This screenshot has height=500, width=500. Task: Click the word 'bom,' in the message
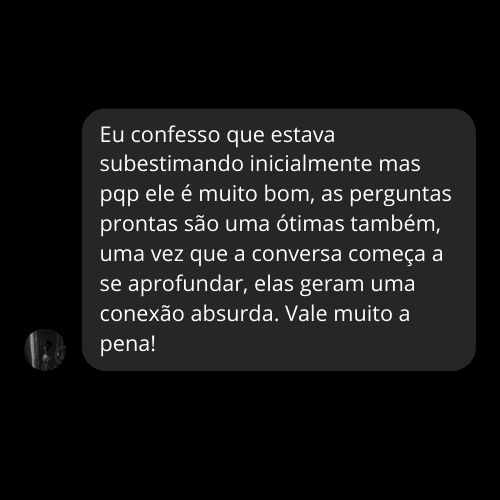point(289,194)
